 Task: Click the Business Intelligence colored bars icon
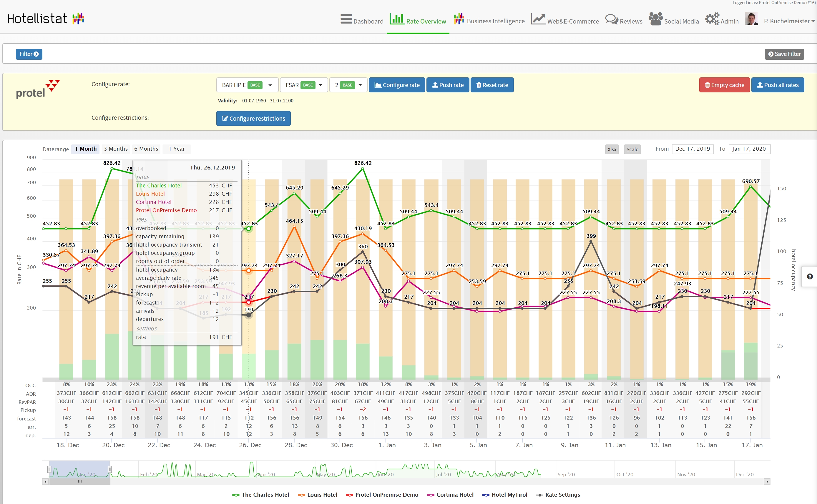(459, 19)
